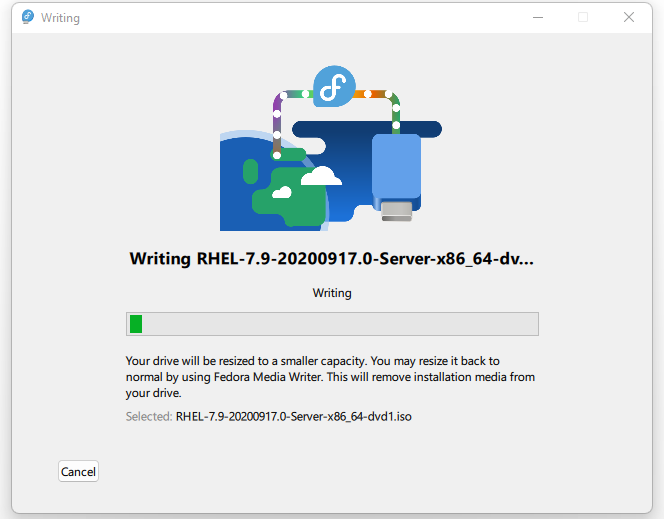Click the 'Writing' status label above progress bar
Image resolution: width=664 pixels, height=519 pixels.
click(332, 293)
